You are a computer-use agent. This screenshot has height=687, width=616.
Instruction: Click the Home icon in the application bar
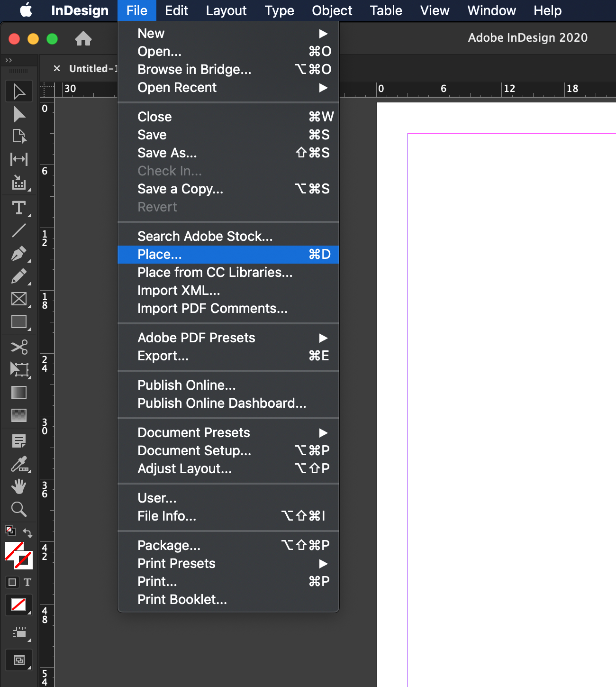(x=83, y=38)
